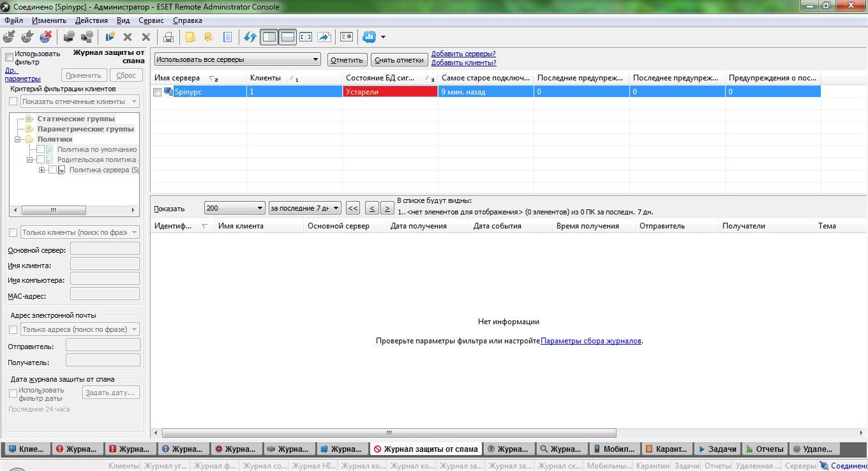Toggle checkbox beside Только адреса dropdown
Screen dimensions: 868x471
pos(13,329)
